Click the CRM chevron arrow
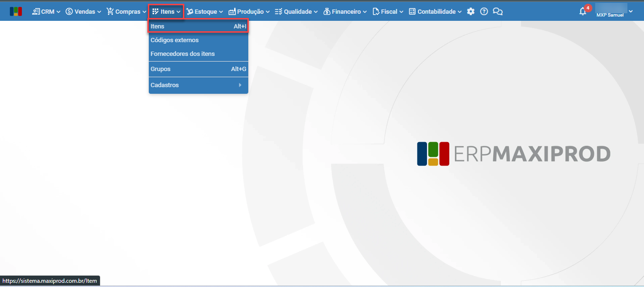 pos(59,12)
